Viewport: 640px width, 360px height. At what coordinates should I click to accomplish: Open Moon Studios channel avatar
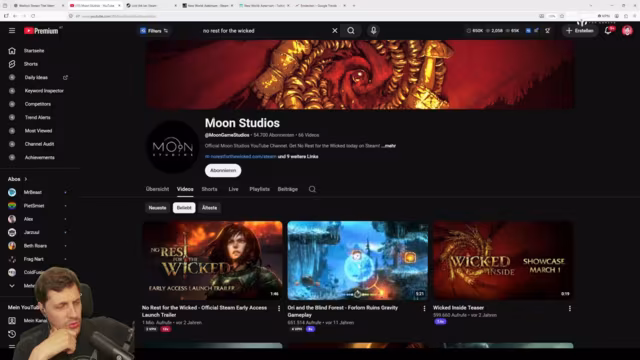(x=173, y=147)
